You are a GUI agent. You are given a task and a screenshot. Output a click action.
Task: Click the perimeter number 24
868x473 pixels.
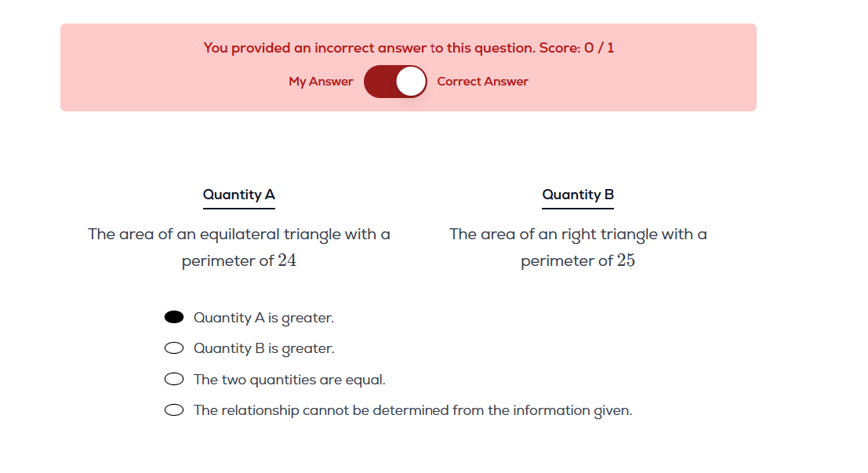(x=287, y=261)
